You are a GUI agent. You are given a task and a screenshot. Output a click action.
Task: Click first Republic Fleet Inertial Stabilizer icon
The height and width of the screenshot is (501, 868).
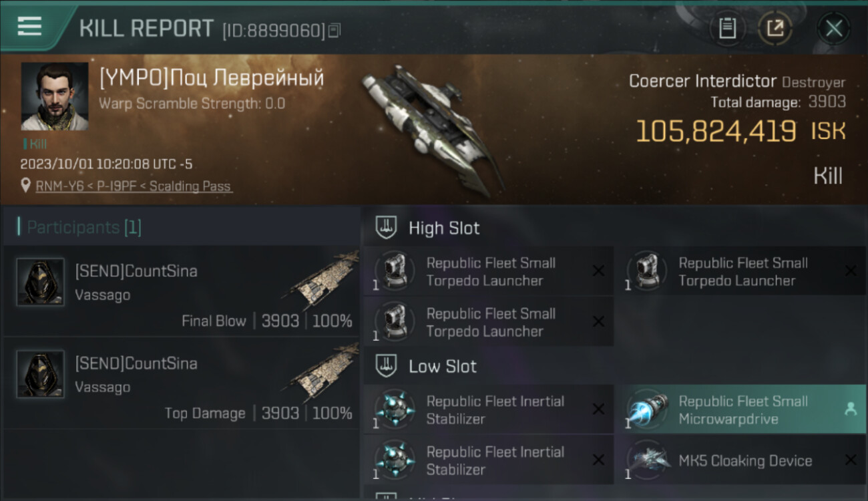pos(394,409)
